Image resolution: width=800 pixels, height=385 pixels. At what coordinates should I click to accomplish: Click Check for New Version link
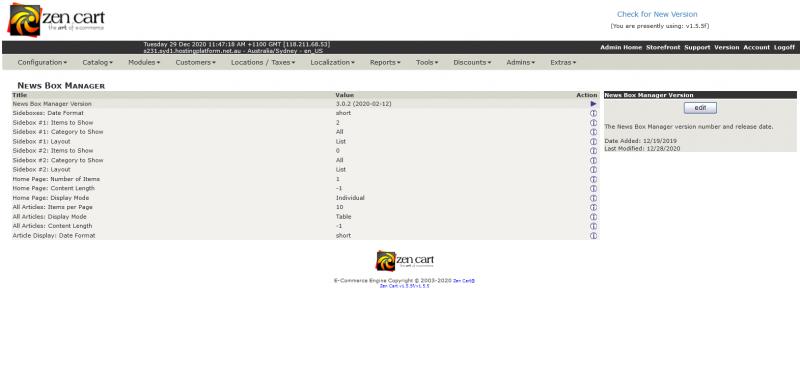[657, 14]
